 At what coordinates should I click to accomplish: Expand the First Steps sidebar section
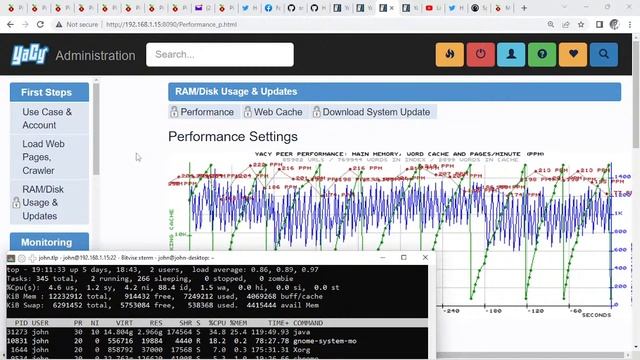[49, 92]
